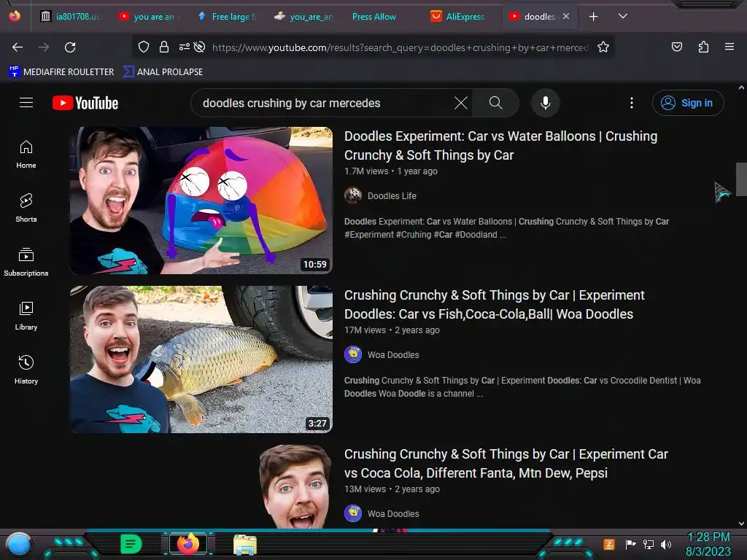
Task: Open History in the sidebar
Action: pos(26,370)
